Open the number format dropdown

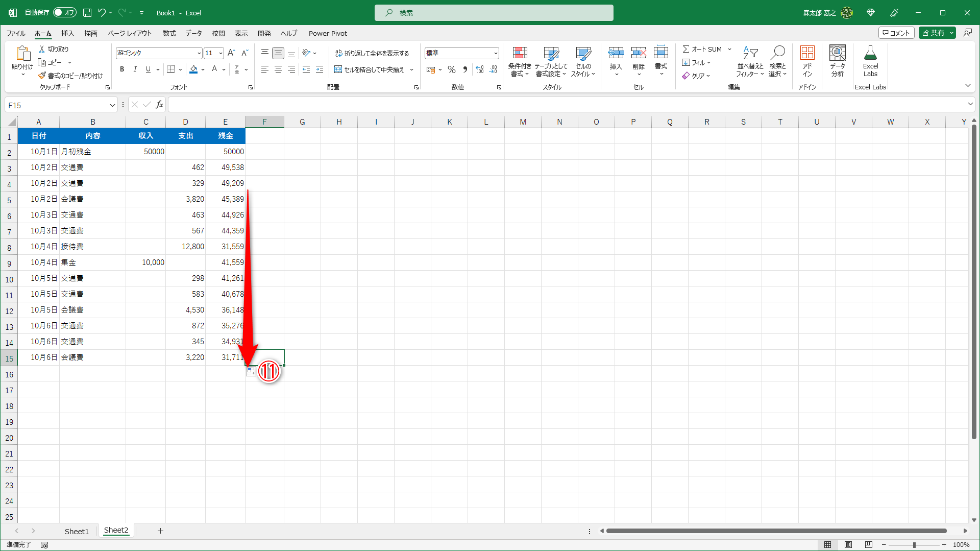coord(495,53)
